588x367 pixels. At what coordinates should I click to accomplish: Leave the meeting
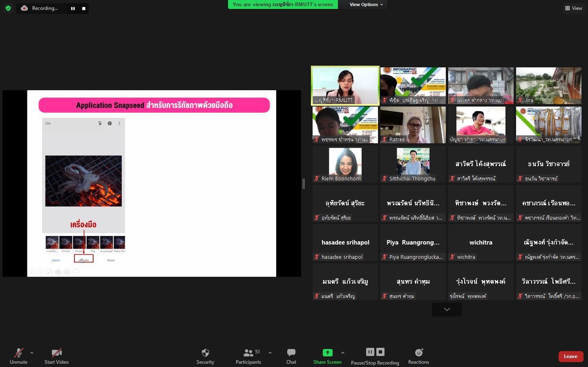570,356
